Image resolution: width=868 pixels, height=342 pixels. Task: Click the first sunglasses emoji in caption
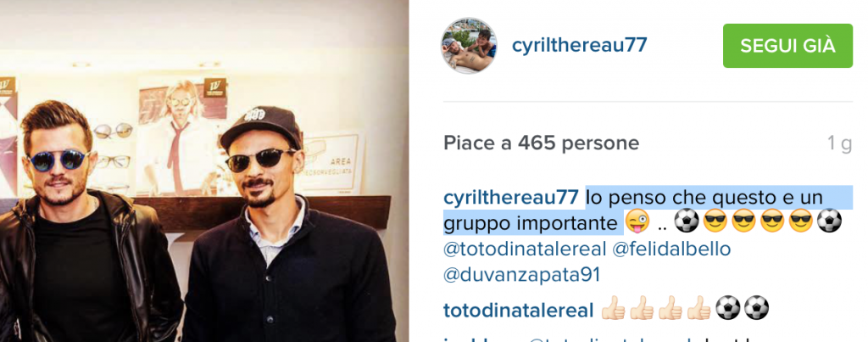click(715, 222)
